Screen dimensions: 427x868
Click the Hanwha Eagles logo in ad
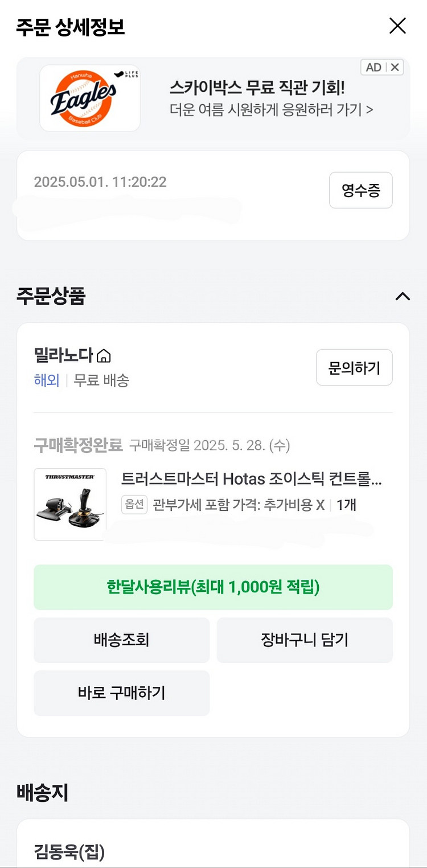pos(90,98)
